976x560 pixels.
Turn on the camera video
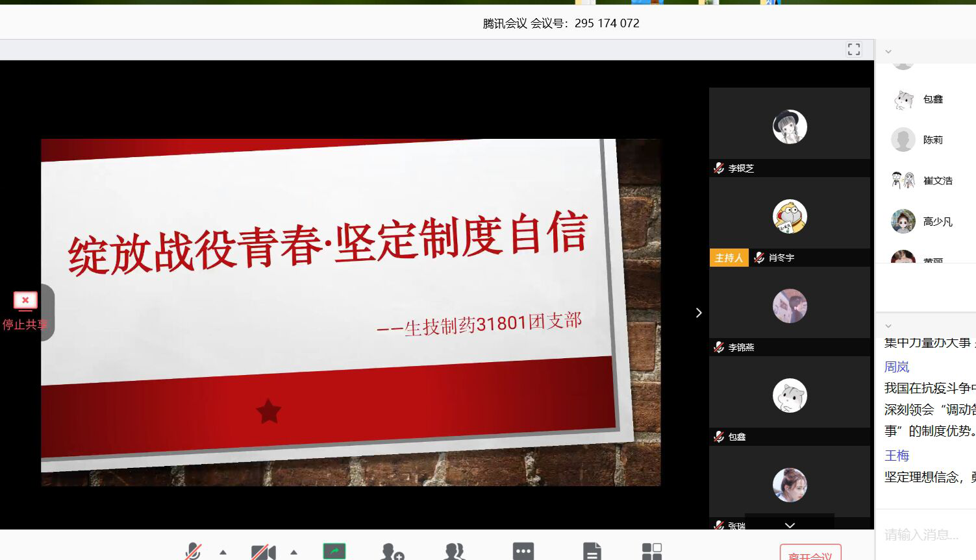pyautogui.click(x=263, y=552)
